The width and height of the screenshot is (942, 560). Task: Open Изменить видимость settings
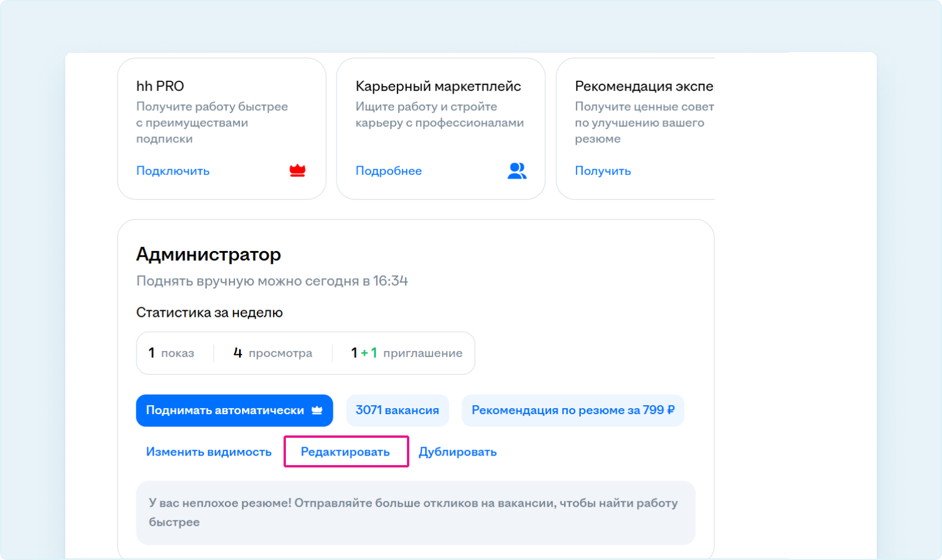[209, 452]
